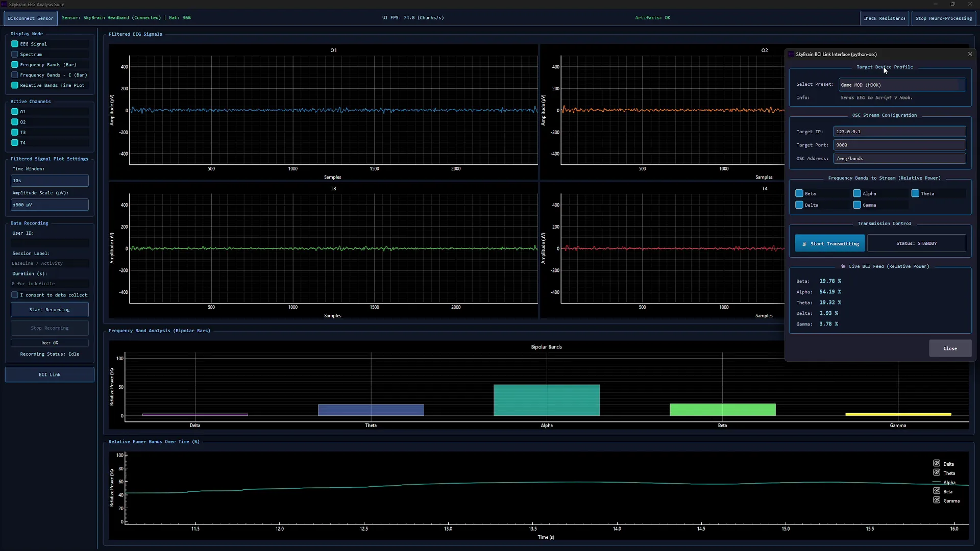Click the SkyBrain icon in dialog title
Viewport: 980px width, 551px height.
coord(791,54)
